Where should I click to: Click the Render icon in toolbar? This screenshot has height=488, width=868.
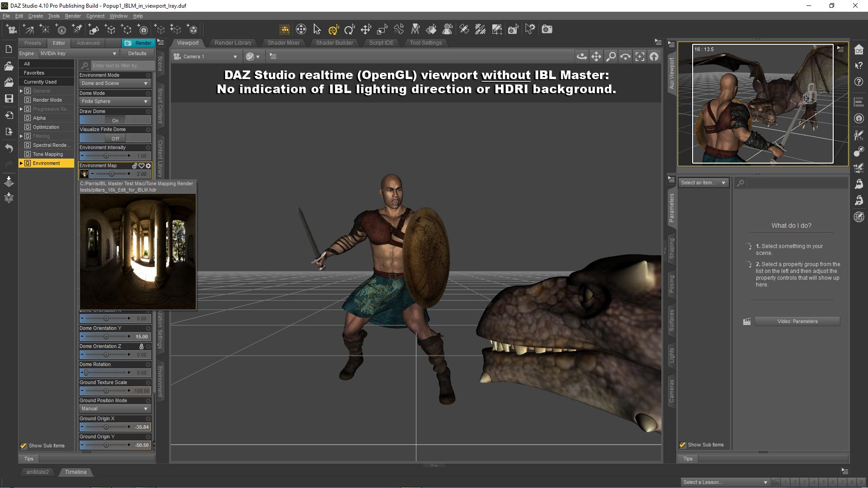[547, 29]
